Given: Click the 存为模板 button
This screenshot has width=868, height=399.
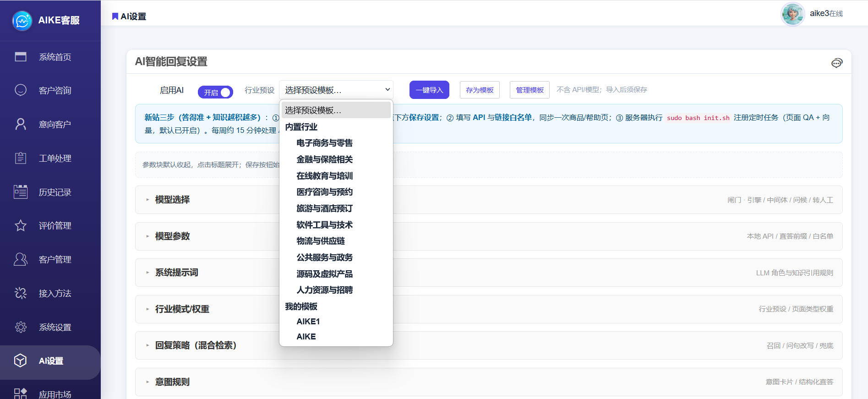Looking at the screenshot, I should [x=480, y=90].
